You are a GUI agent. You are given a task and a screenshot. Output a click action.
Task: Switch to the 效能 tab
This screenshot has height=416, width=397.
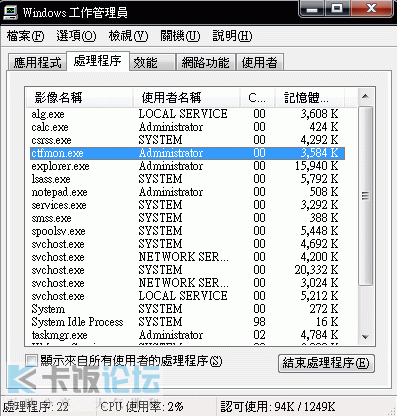tap(152, 62)
